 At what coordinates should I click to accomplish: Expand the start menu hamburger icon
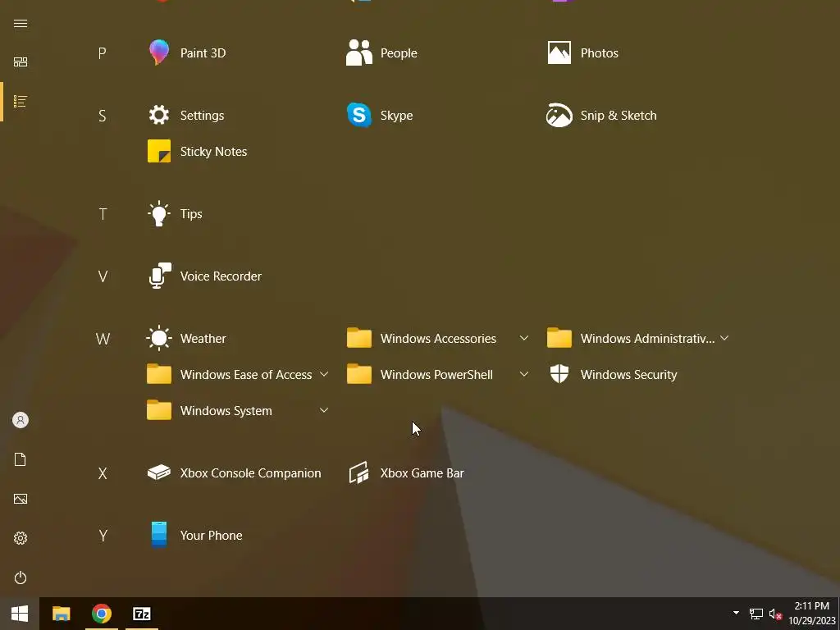[x=21, y=24]
